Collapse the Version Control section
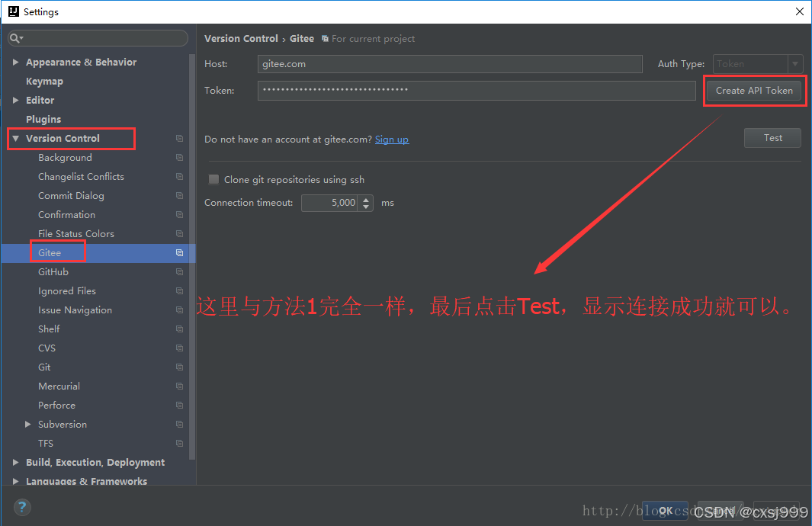 coord(15,138)
